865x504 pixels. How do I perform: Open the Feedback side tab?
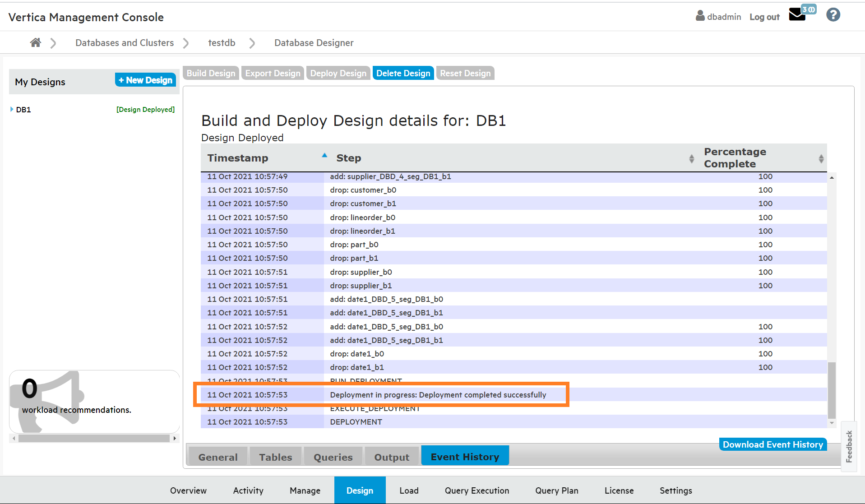click(849, 446)
